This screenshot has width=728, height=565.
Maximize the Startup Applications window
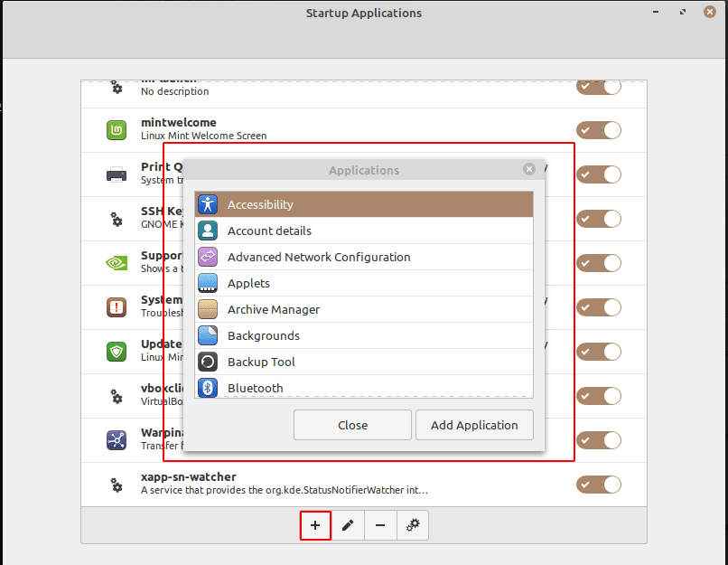pos(683,12)
